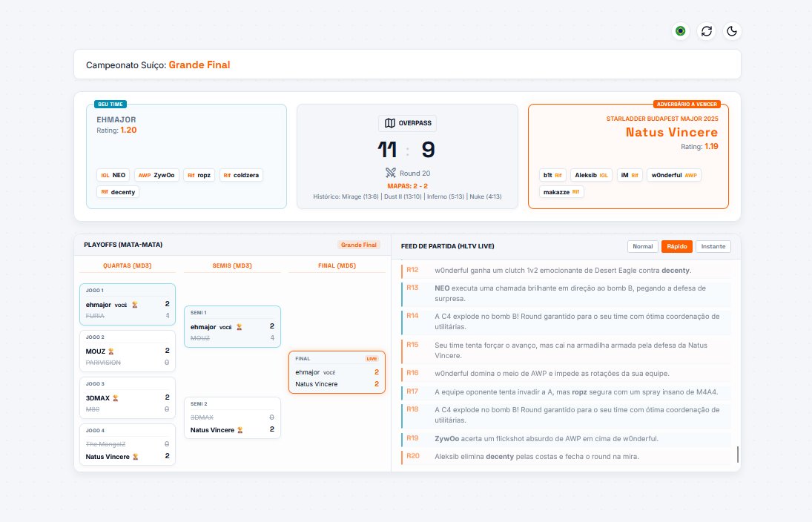Click the Overpass map icon
812x522 pixels.
coord(390,123)
